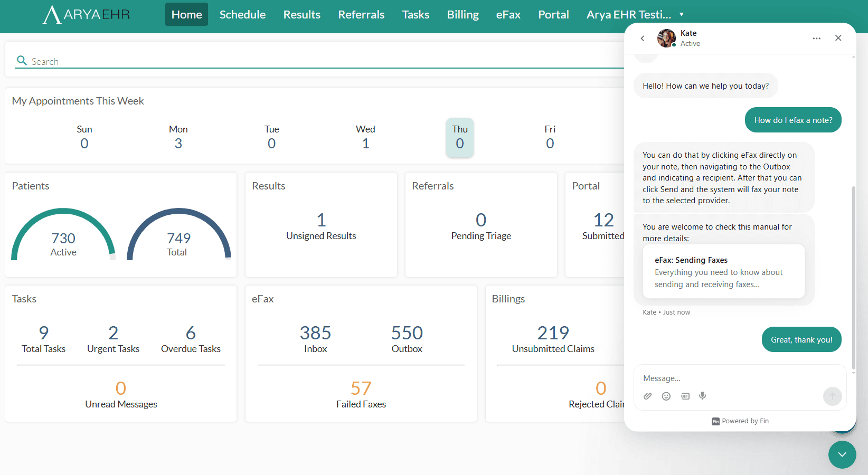This screenshot has height=475, width=868.
Task: Open eFax Inbox with 385 items
Action: tap(316, 339)
